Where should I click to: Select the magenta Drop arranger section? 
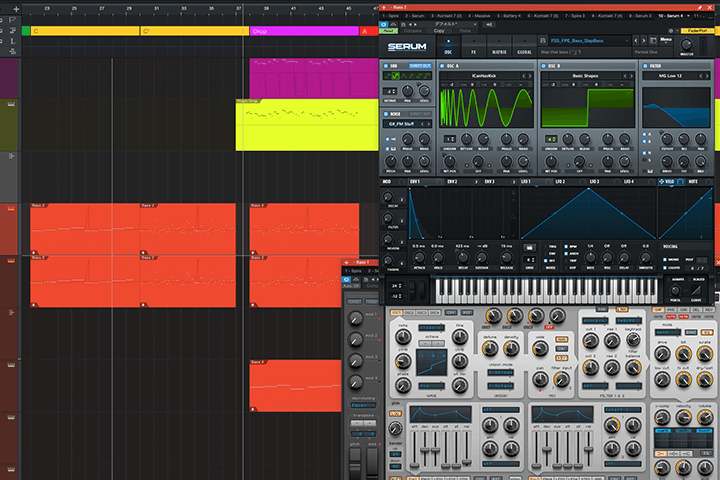pos(304,31)
